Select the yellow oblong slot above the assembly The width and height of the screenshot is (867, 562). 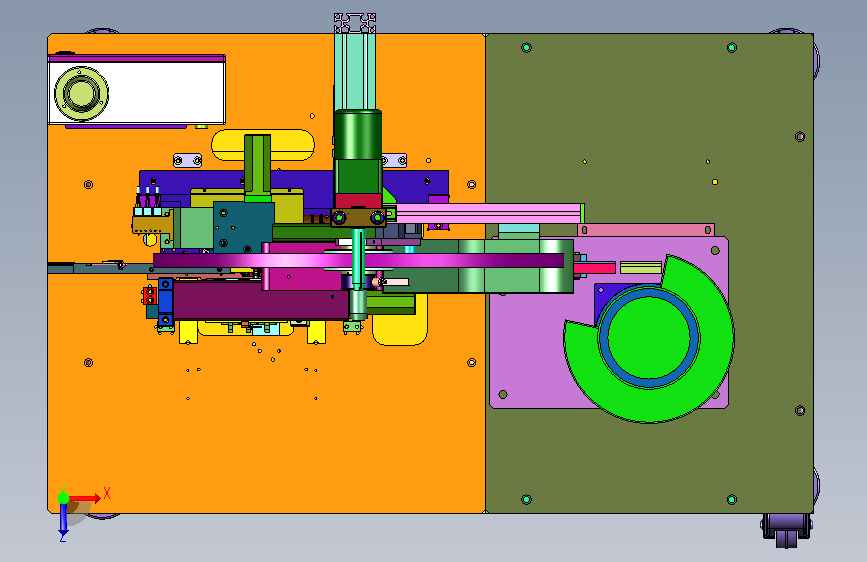point(263,145)
